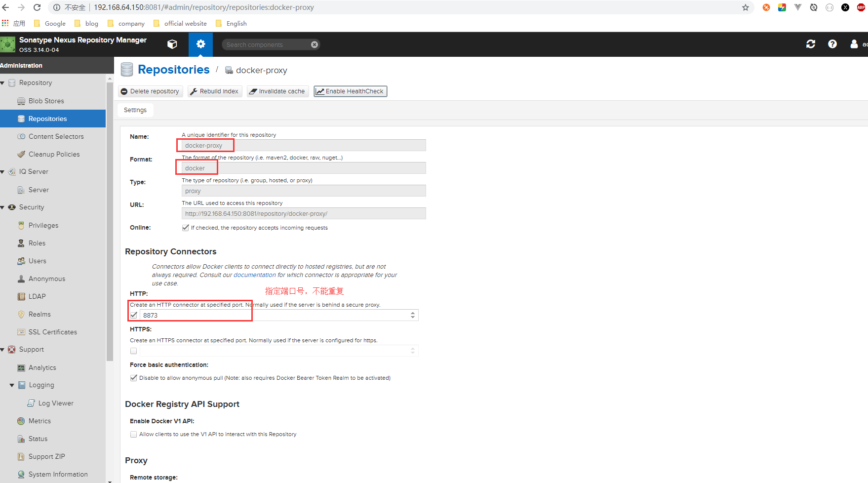This screenshot has height=483, width=868.
Task: Click the Log Viewer icon
Action: [x=31, y=403]
